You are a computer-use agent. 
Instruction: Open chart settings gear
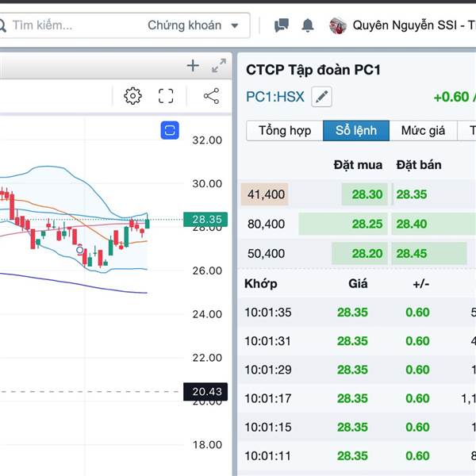(132, 96)
